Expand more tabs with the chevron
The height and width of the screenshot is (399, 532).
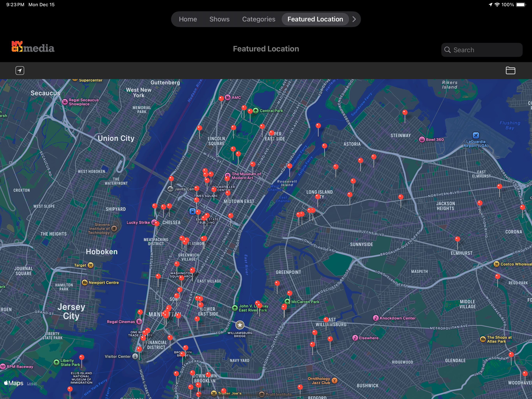tap(354, 19)
